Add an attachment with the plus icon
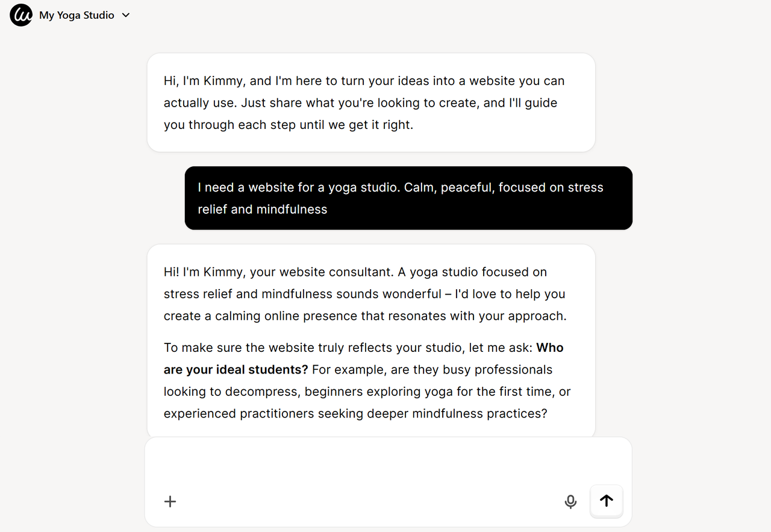Image resolution: width=771 pixels, height=532 pixels. point(170,501)
